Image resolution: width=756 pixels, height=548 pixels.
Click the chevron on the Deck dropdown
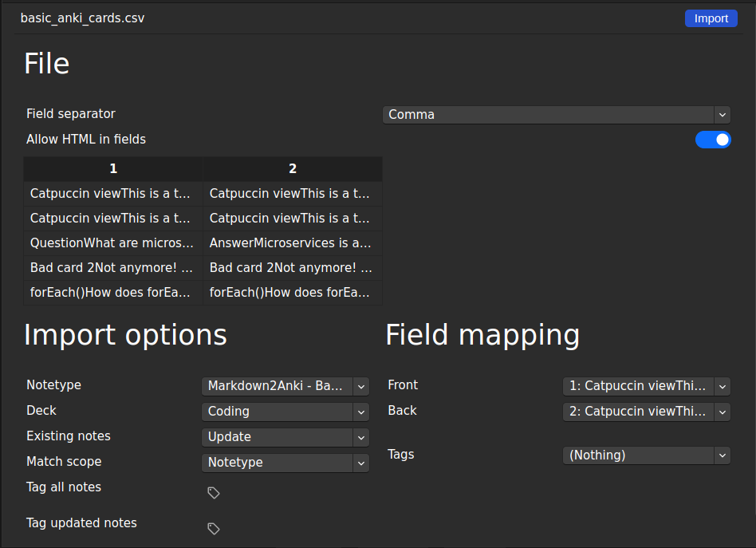[x=361, y=412]
